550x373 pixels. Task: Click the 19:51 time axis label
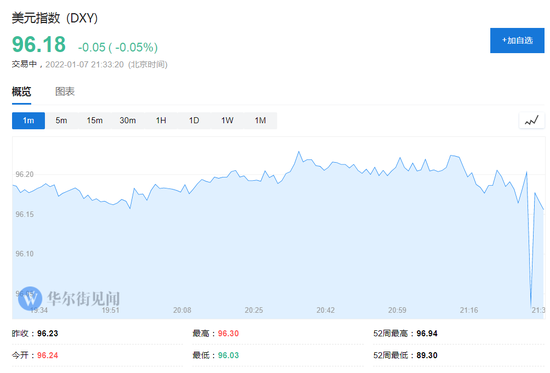111,310
